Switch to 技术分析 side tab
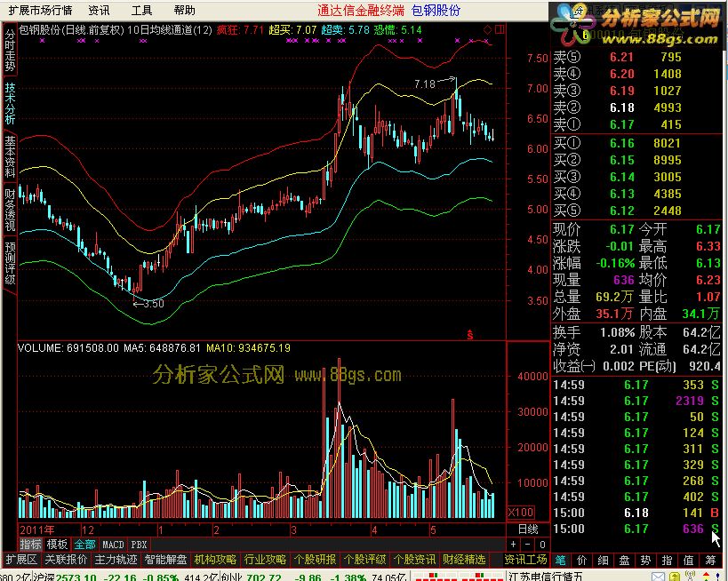 pyautogui.click(x=10, y=103)
